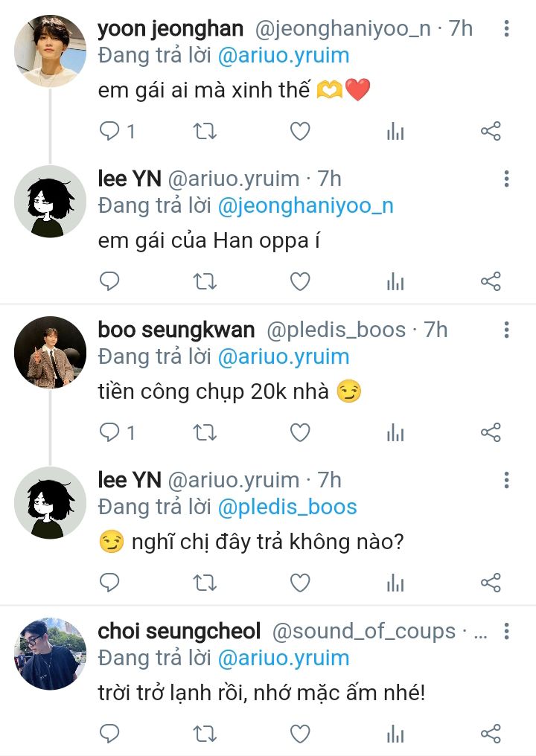This screenshot has height=756, width=536.
Task: Share boo seungkwan's tweet
Action: point(491,432)
